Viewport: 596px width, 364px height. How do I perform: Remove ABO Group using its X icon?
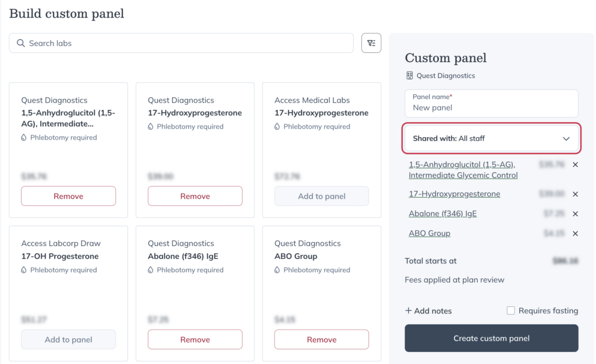click(575, 233)
